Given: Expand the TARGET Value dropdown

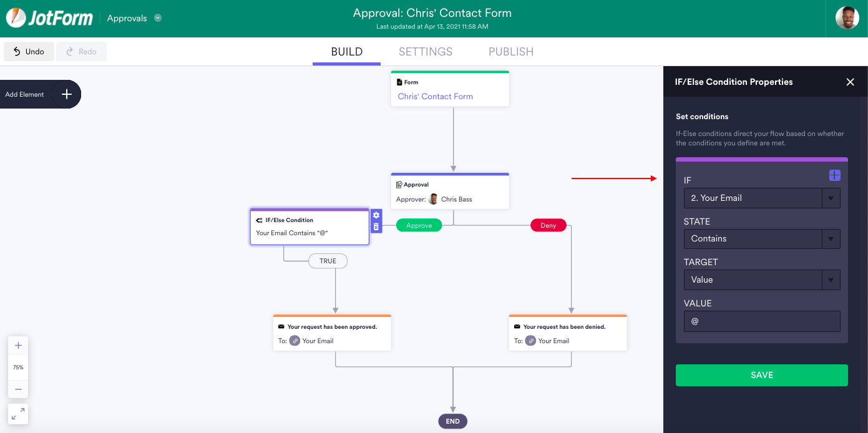Looking at the screenshot, I should (831, 280).
